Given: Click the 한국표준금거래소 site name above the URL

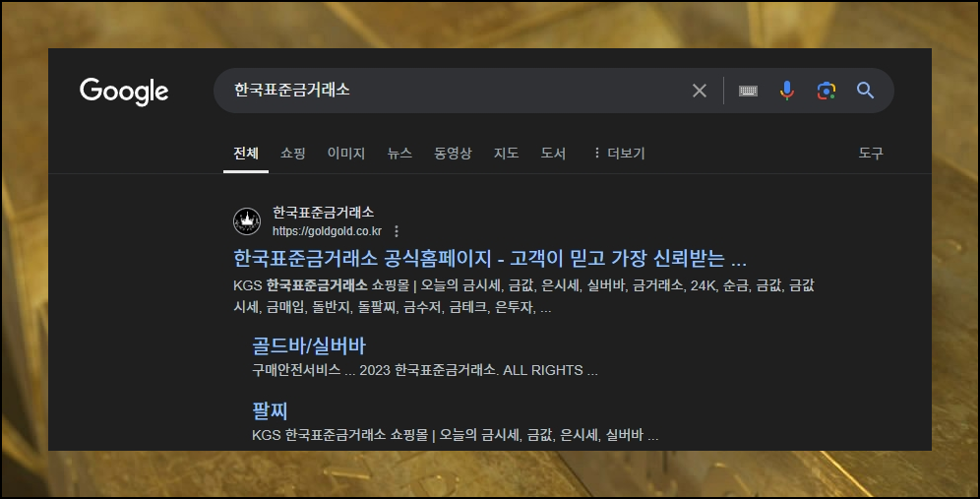Looking at the screenshot, I should click(323, 213).
